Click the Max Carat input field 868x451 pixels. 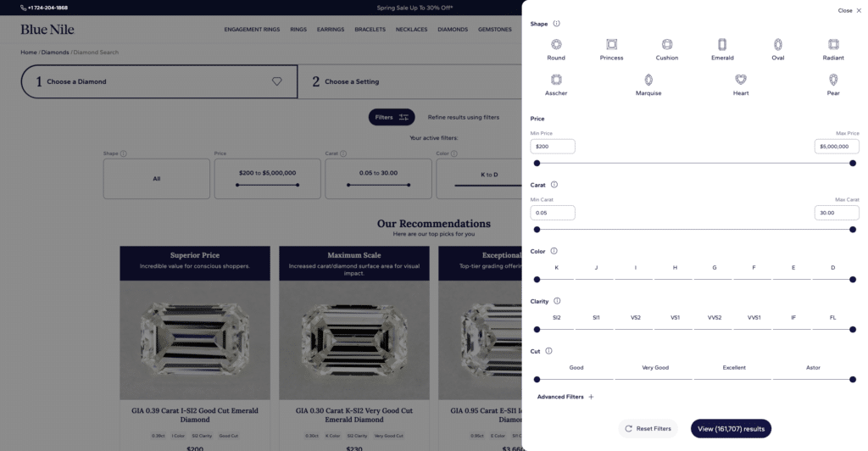(837, 213)
